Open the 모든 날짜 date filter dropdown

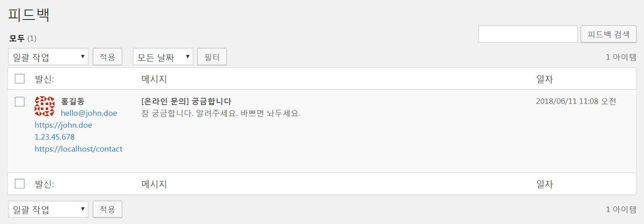pos(163,57)
